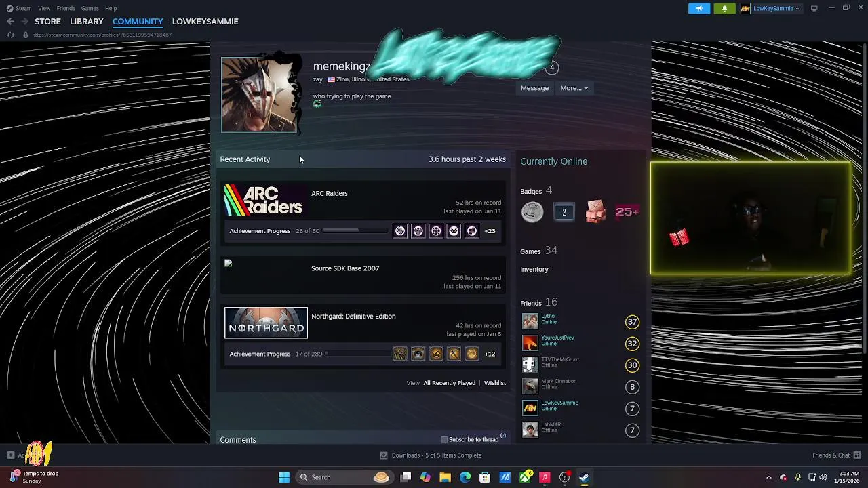Go back with the browser back arrow

tap(10, 22)
